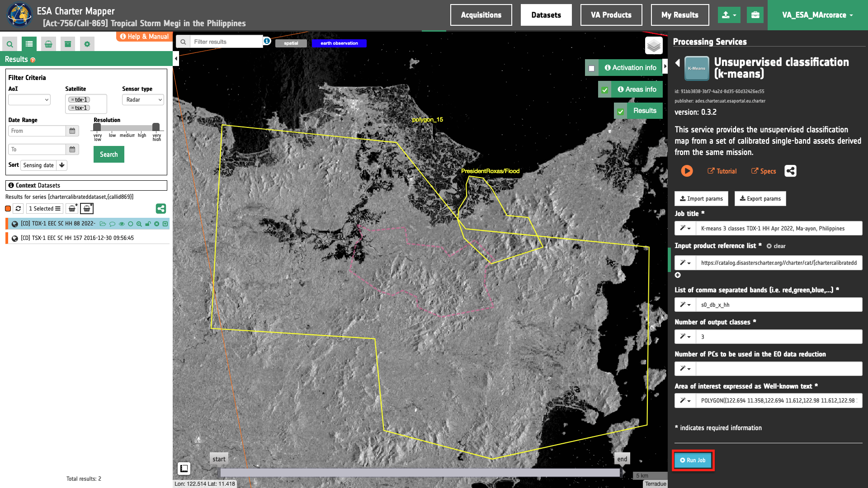Toggle Areas info layer checkbox

604,90
